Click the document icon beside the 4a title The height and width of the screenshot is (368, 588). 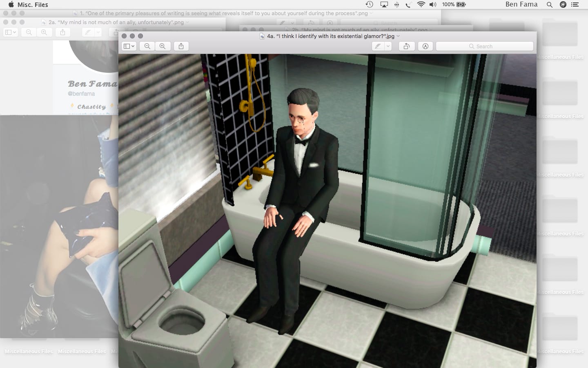click(262, 36)
